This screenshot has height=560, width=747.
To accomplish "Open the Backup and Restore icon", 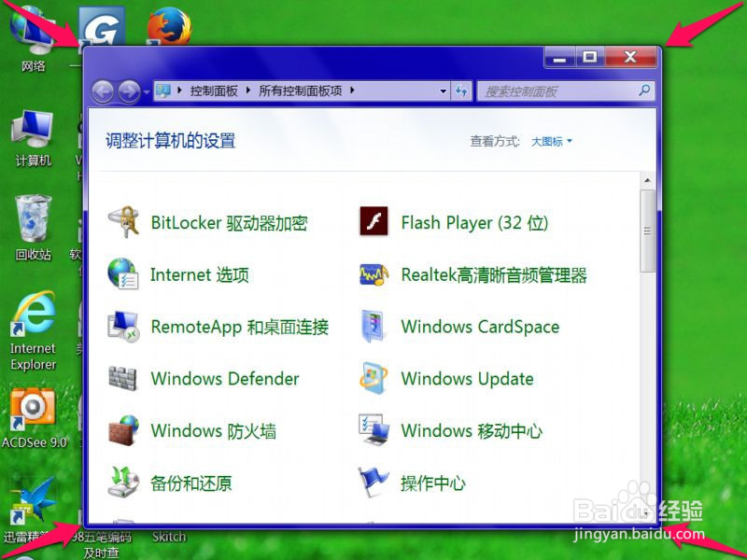I will (x=123, y=482).
